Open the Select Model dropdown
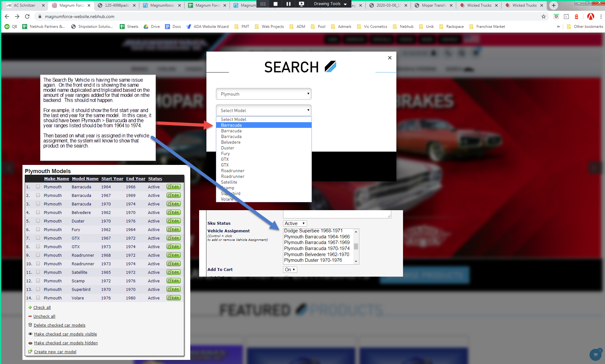The height and width of the screenshot is (364, 605). point(264,110)
